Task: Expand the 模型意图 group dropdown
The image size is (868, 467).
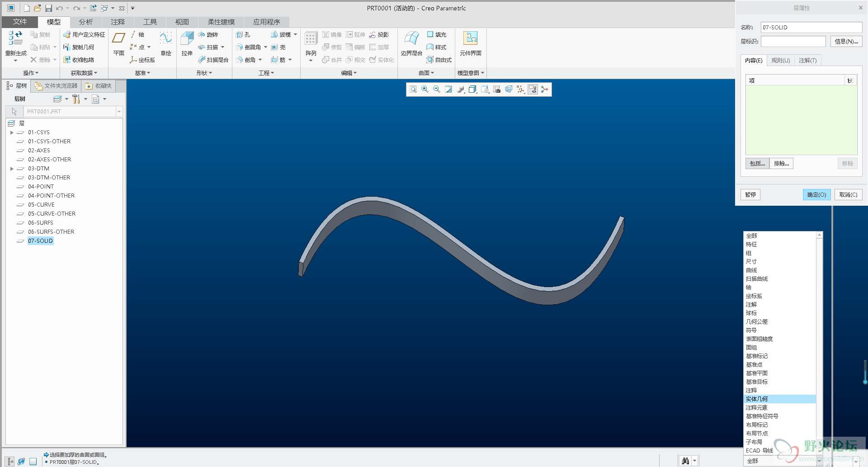Action: tap(471, 73)
